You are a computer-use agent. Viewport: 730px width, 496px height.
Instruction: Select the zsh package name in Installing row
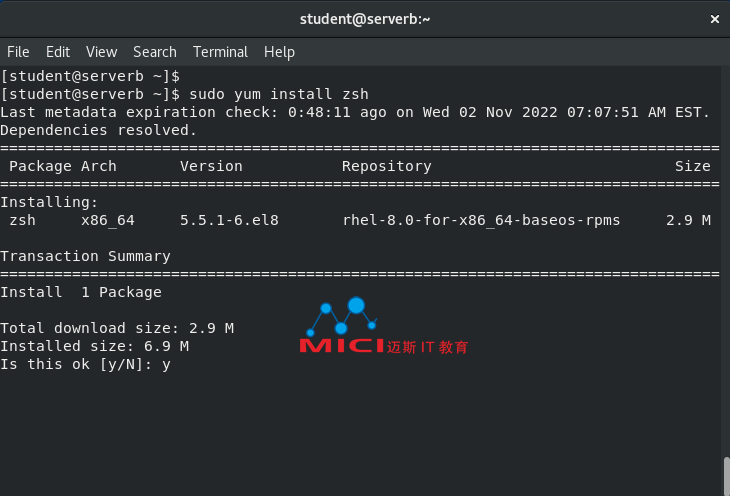pos(22,220)
